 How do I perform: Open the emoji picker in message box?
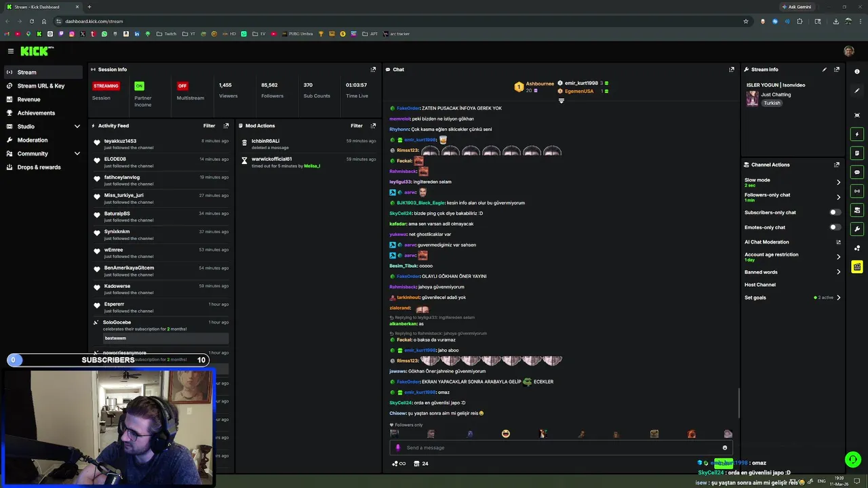725,447
